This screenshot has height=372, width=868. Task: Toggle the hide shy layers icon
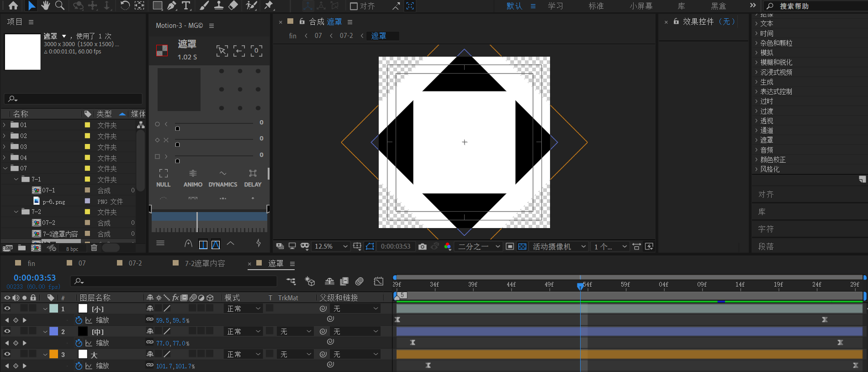tap(329, 281)
